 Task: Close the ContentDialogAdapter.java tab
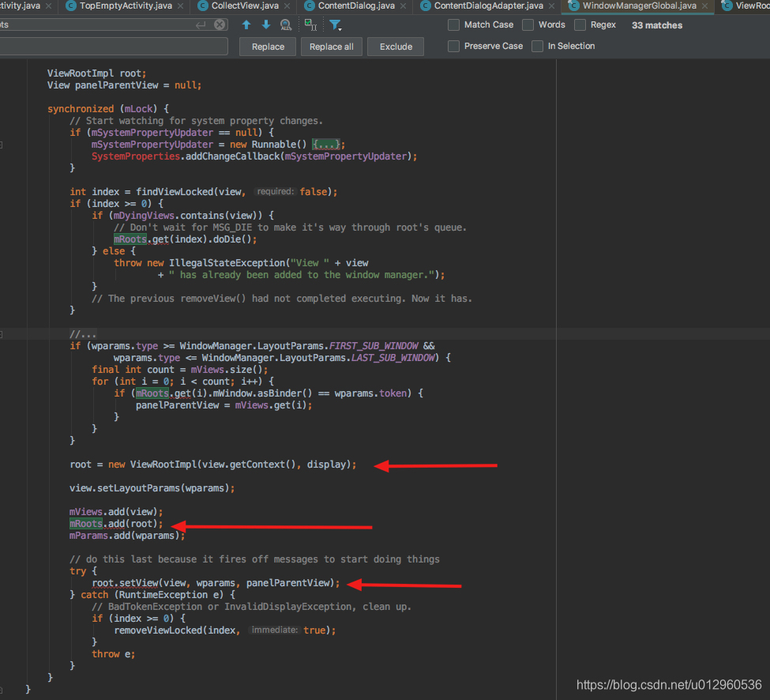[551, 6]
